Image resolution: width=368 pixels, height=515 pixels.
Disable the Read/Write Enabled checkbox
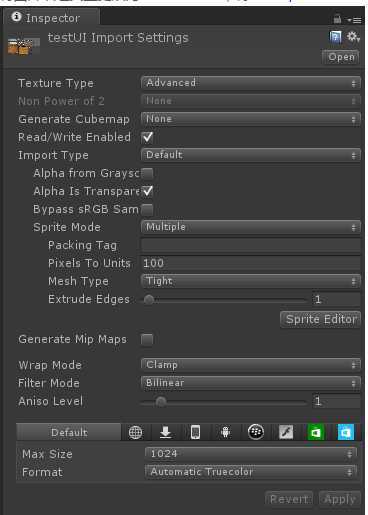[x=147, y=137]
